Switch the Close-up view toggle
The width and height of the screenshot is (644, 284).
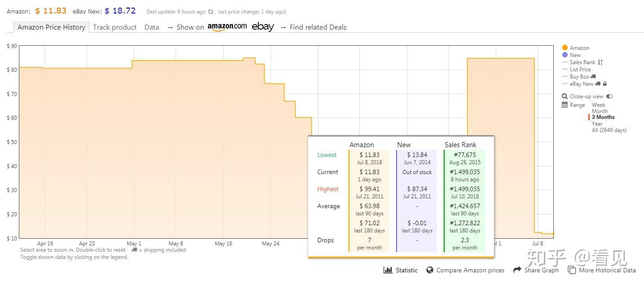click(609, 96)
